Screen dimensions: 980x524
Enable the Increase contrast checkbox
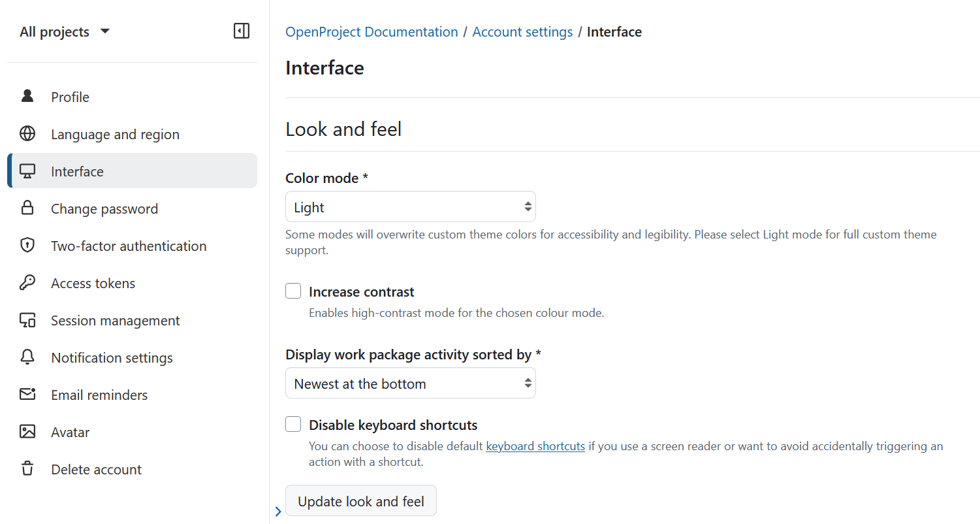pos(293,291)
